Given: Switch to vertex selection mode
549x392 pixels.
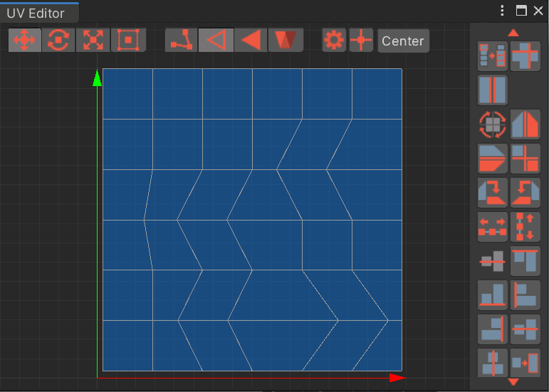Looking at the screenshot, I should coord(182,40).
